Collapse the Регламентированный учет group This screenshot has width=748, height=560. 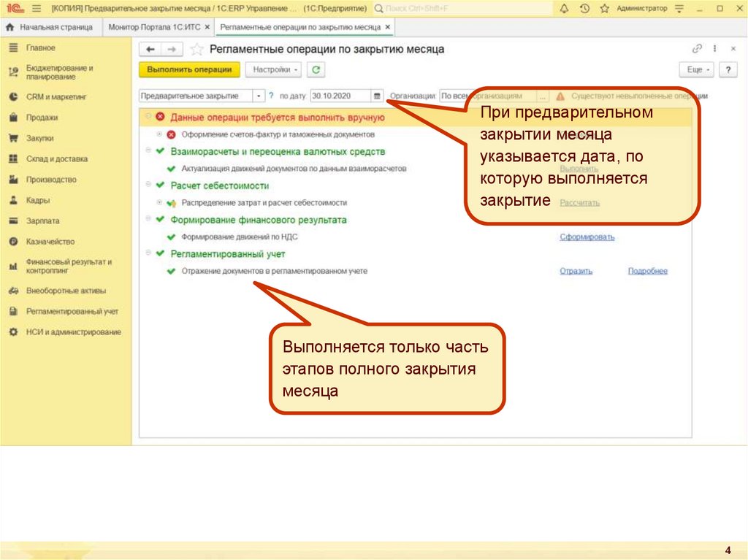click(149, 253)
